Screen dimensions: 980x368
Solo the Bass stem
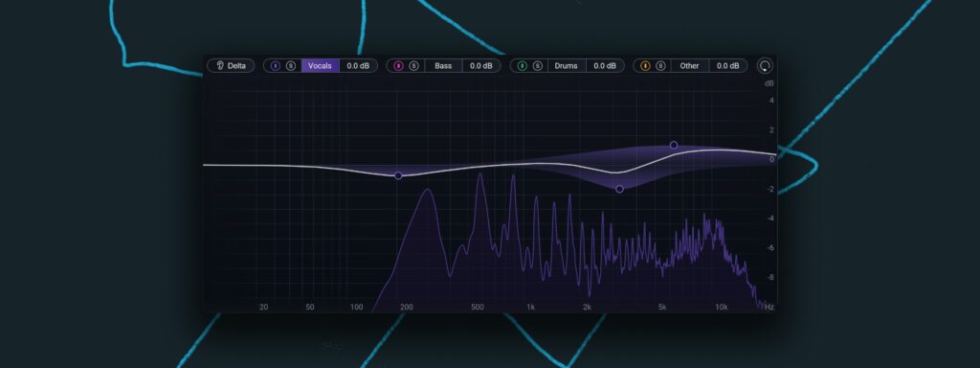(x=413, y=66)
